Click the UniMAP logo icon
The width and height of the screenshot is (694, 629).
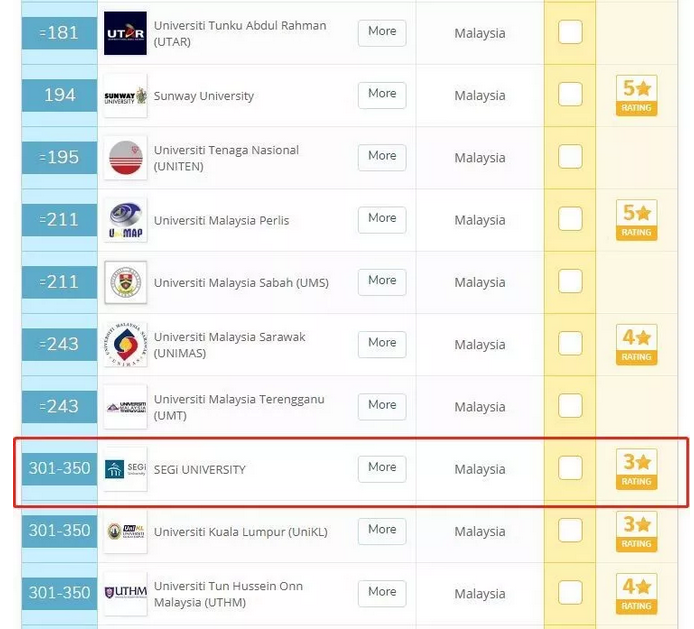(x=125, y=220)
